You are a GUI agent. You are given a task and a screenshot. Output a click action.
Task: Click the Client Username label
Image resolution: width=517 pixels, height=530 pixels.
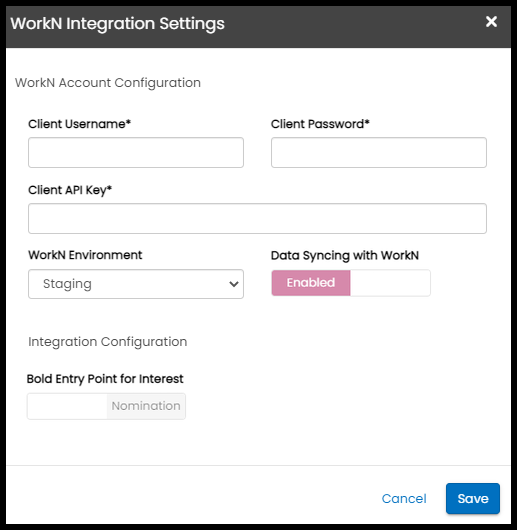pyautogui.click(x=79, y=124)
